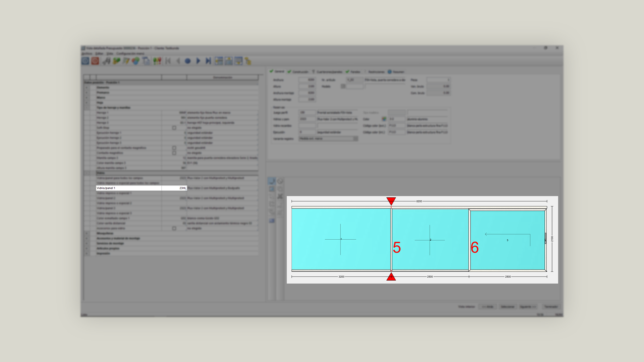
Task: Jump to the first record with the toolbar arrow
Action: point(168,61)
